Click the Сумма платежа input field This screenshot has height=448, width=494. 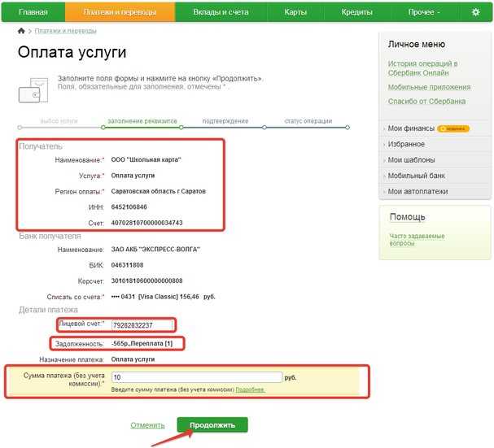(197, 377)
